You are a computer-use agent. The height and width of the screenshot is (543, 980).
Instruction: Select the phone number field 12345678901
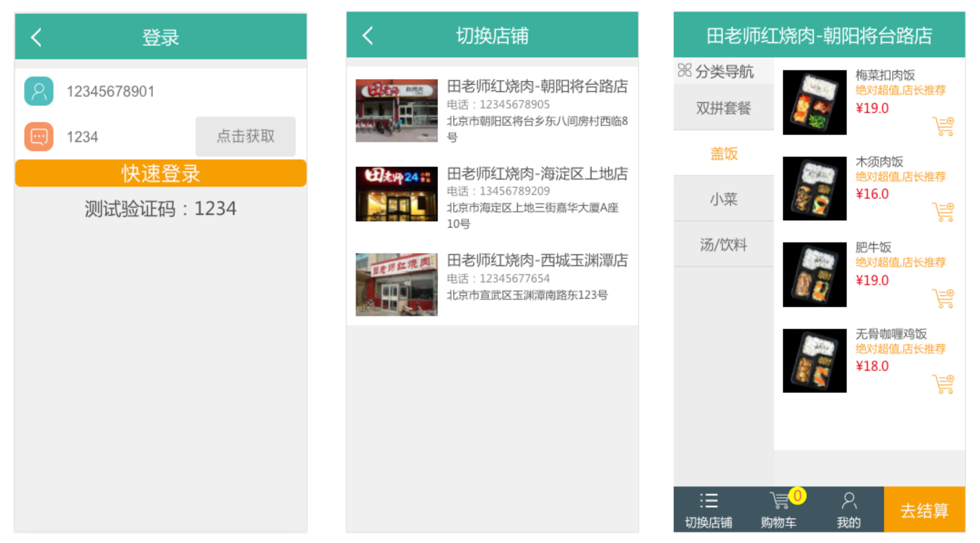tap(111, 92)
